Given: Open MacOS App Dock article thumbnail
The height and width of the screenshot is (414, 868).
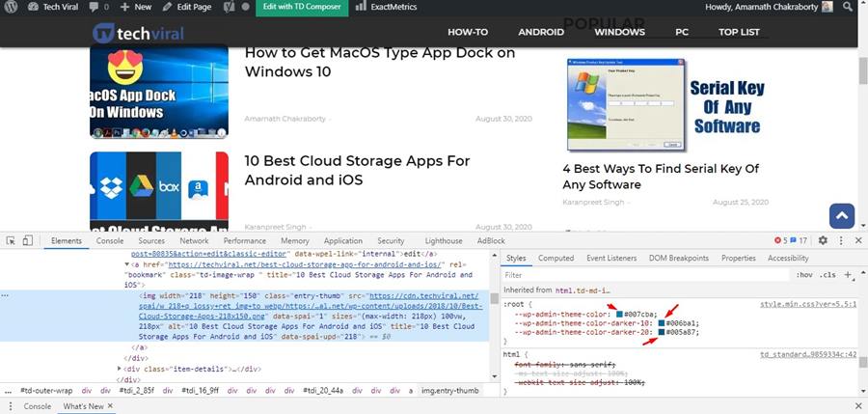Looking at the screenshot, I should [159, 92].
